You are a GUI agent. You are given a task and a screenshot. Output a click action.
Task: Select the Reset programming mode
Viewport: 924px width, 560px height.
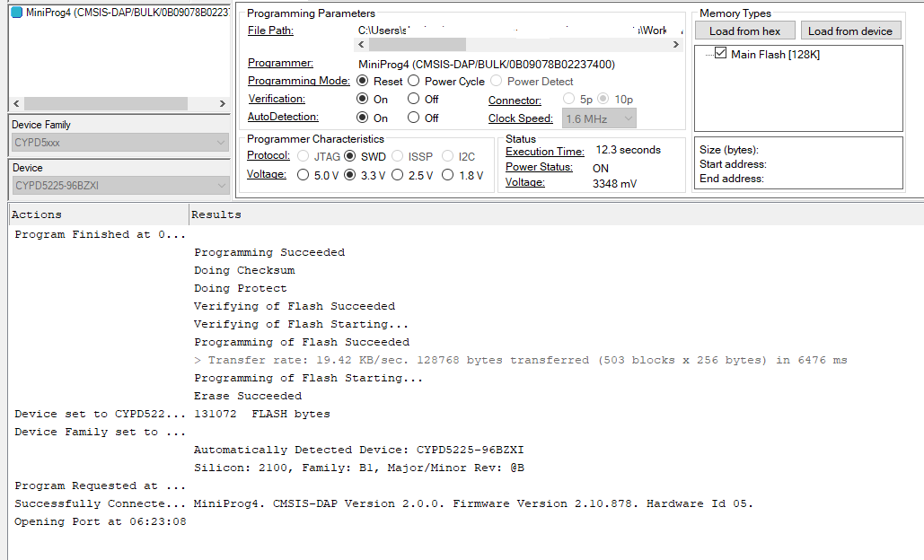[x=363, y=81]
